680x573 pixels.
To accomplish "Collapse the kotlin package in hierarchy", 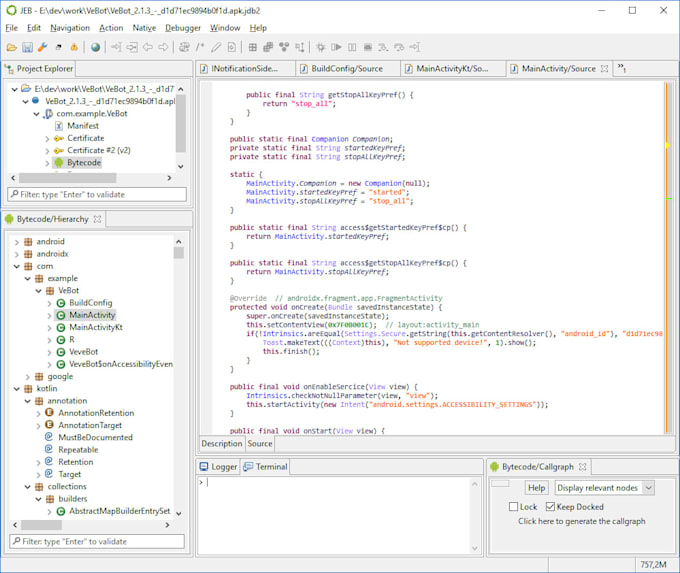I will (x=16, y=389).
